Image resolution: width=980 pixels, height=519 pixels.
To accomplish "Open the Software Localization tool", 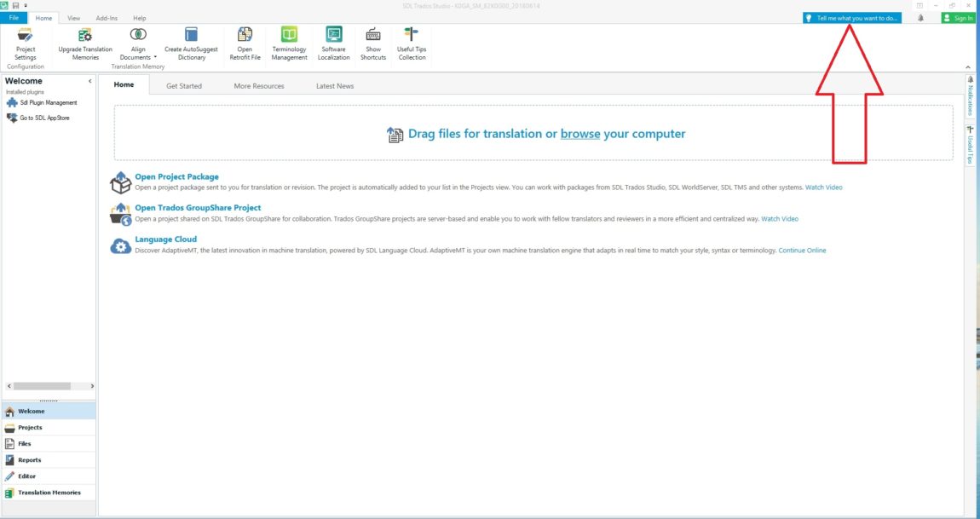I will point(334,43).
